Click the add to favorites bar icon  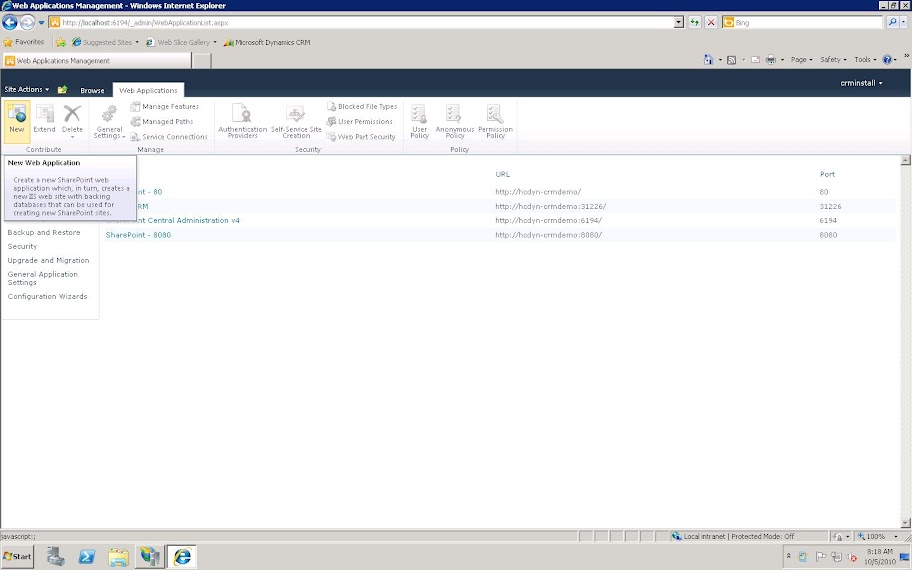60,42
